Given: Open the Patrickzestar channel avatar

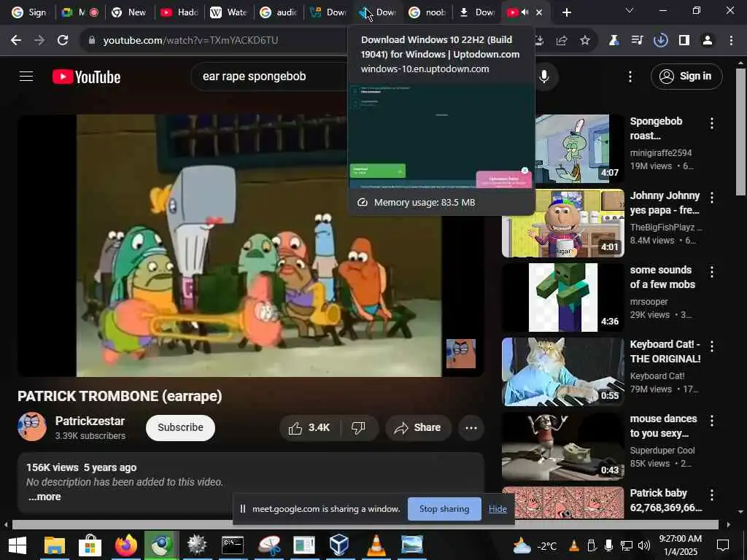Looking at the screenshot, I should [x=32, y=427].
